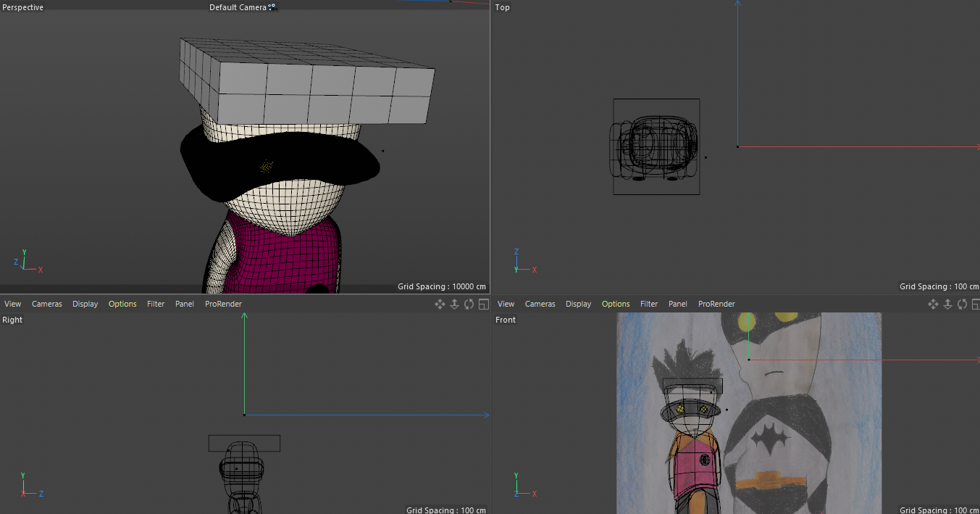Open ProRender menu in the Front viewport

click(x=716, y=304)
